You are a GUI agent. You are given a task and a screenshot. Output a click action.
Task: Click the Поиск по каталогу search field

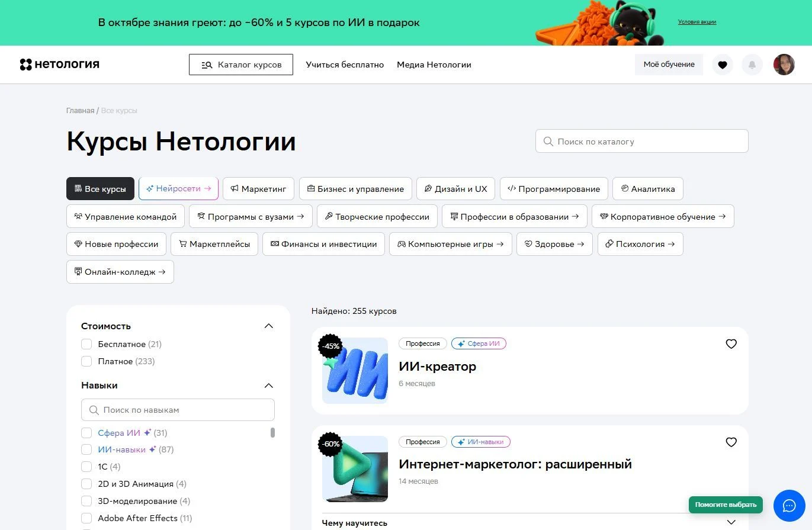pos(642,141)
